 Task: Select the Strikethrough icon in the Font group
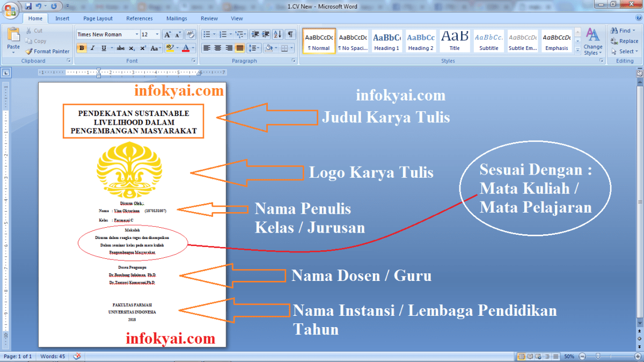(x=121, y=48)
